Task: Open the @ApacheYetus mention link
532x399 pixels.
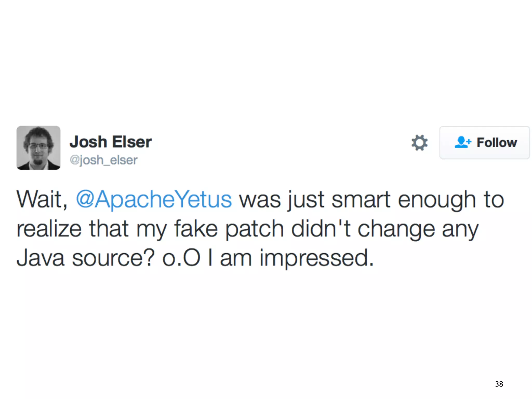Action: tap(154, 199)
